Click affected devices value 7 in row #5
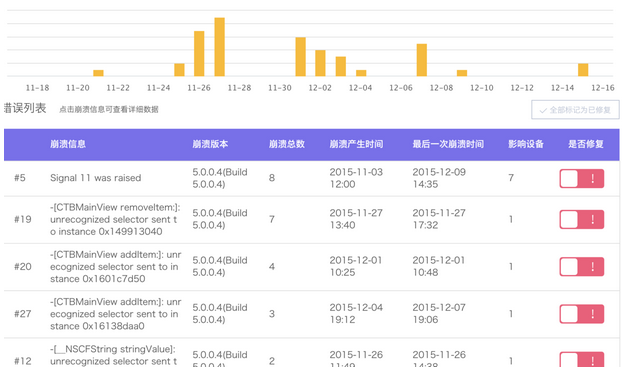 click(511, 178)
